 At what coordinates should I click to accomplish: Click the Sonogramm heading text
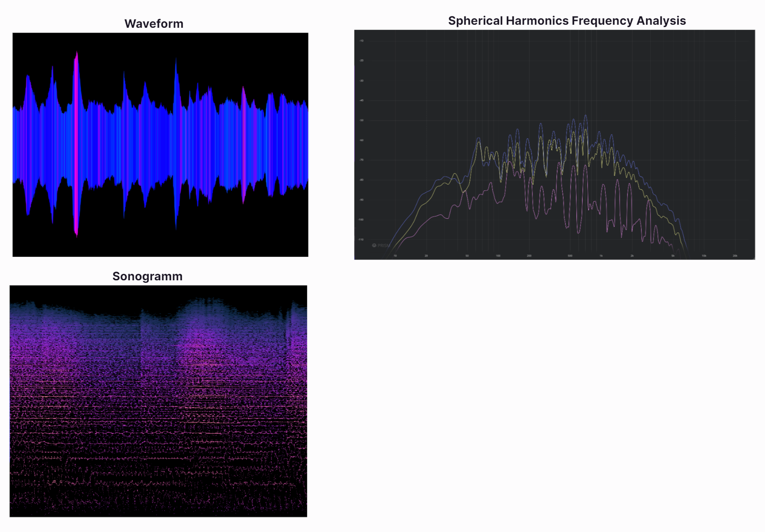pyautogui.click(x=147, y=276)
